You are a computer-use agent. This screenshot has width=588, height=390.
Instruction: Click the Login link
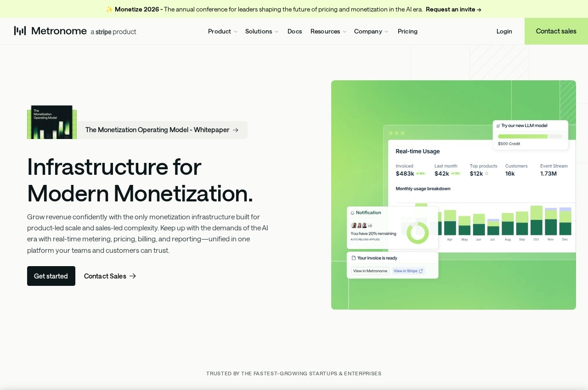pos(504,31)
